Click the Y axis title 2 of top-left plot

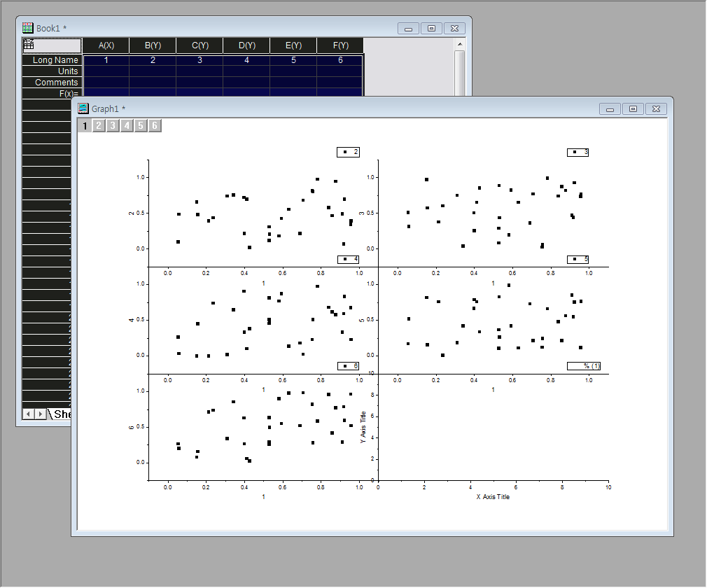[131, 213]
